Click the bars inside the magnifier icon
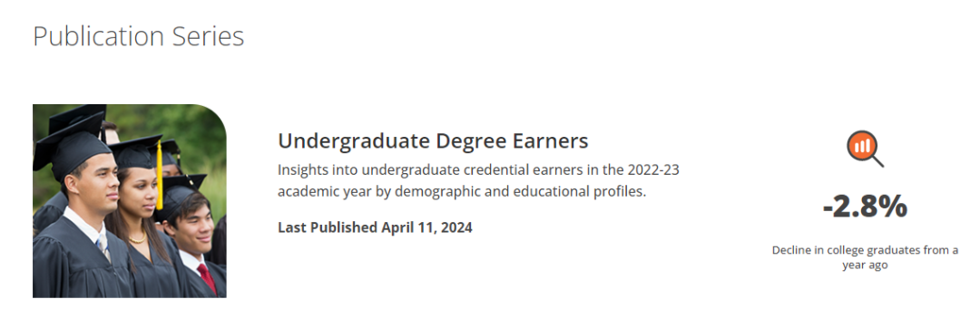Viewport: 980px width, 328px height. point(863,147)
